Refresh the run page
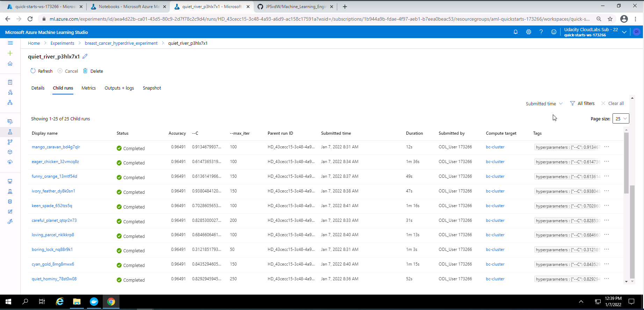Screen dimensions: 644x310 [x=41, y=71]
